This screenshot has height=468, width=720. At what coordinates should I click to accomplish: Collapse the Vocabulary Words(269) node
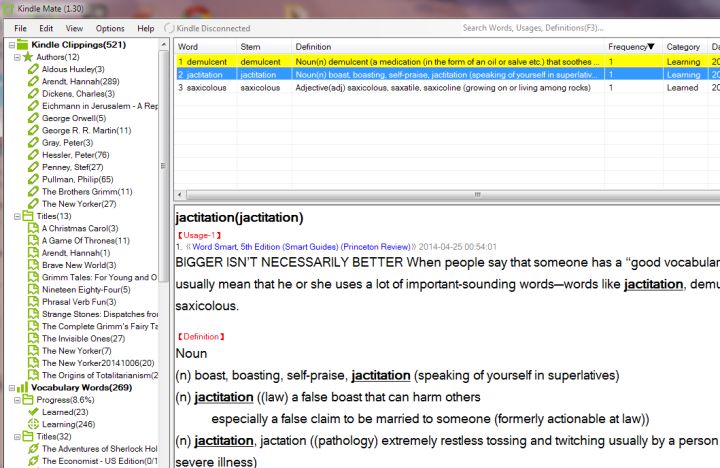[x=11, y=388]
